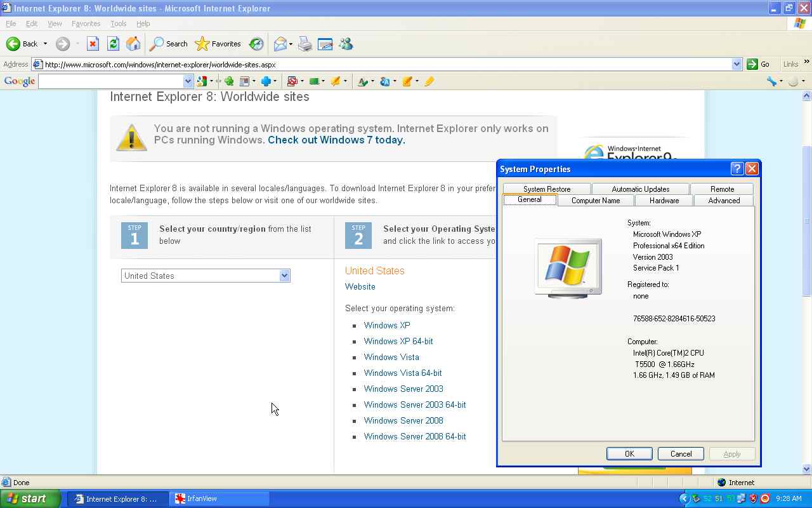
Task: Open the Google search box dropdown arrow
Action: pos(188,81)
